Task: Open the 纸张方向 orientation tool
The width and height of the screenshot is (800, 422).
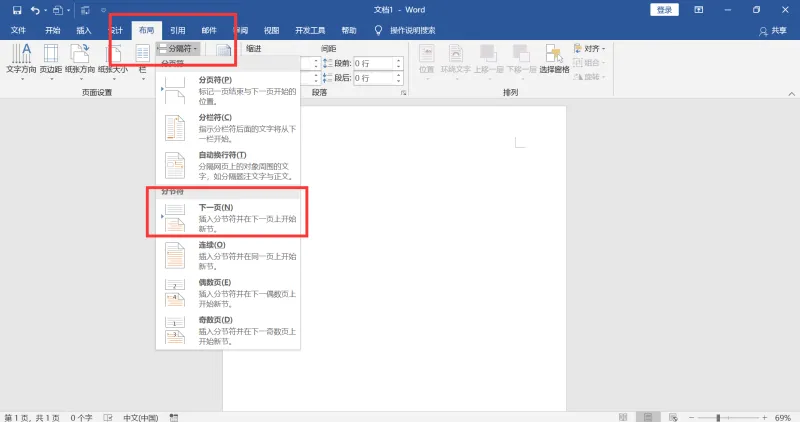Action: (80, 61)
